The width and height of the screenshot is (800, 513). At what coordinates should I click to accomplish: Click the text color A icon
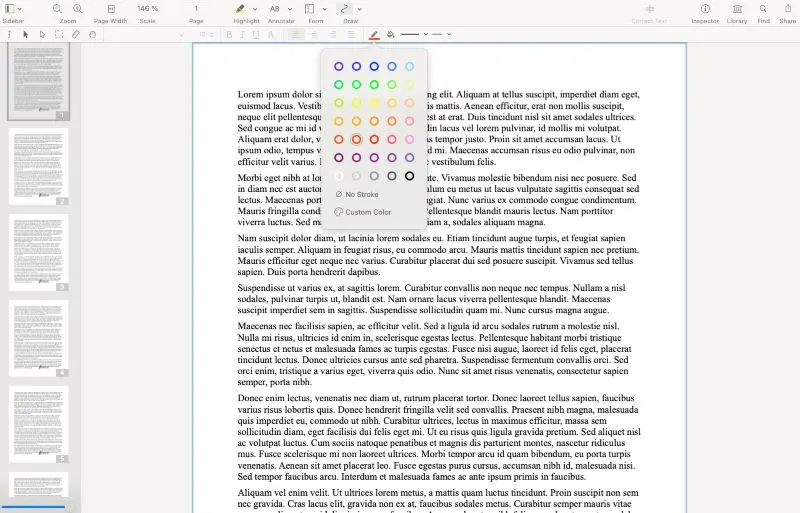271,34
